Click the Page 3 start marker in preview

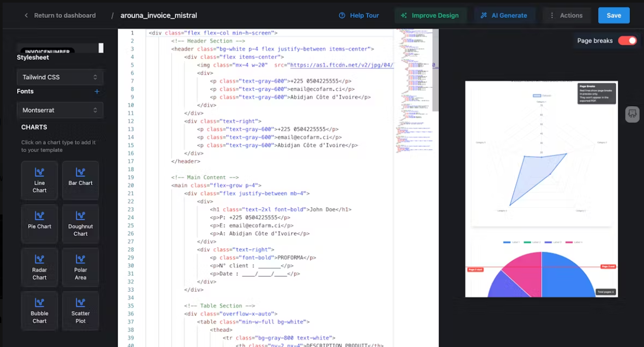tap(475, 270)
